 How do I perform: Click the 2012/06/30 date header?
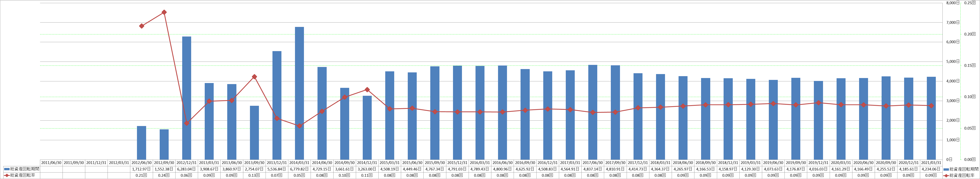[142, 163]
